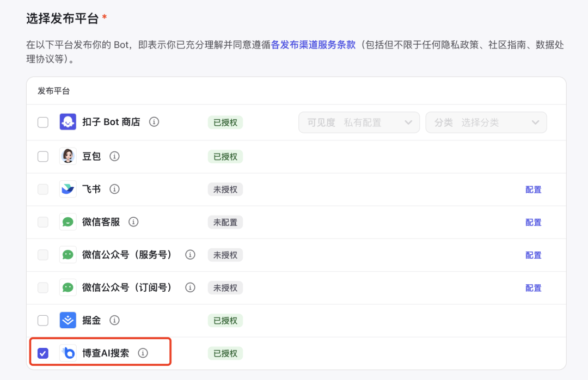This screenshot has height=380, width=588.
Task: Enable the 掘金 checkbox
Action: [x=43, y=321]
